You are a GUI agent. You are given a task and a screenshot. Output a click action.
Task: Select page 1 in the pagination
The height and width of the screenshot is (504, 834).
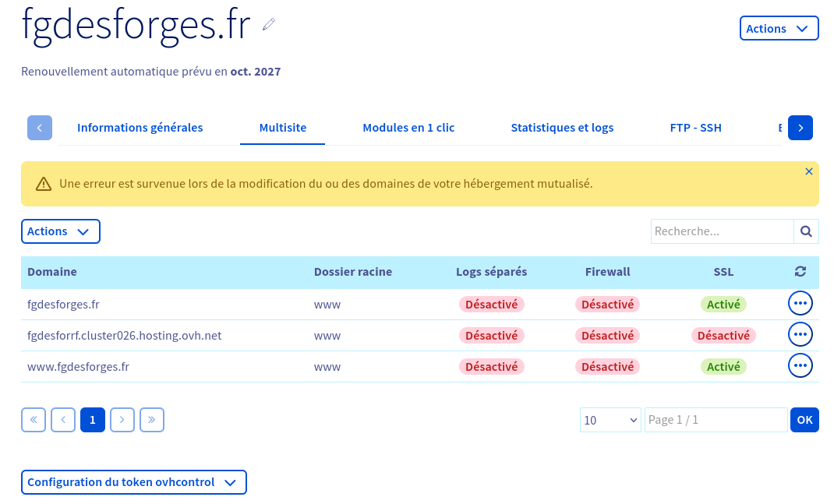(93, 420)
